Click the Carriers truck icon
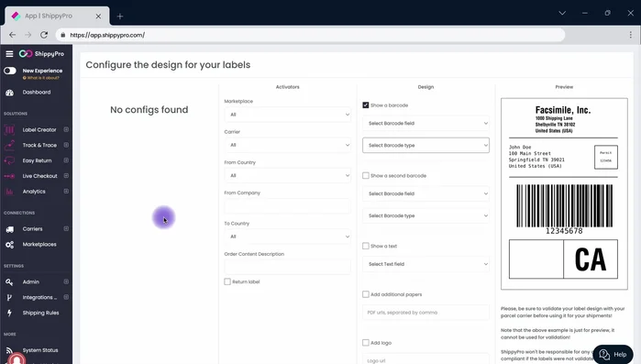The width and height of the screenshot is (641, 364). click(x=10, y=229)
